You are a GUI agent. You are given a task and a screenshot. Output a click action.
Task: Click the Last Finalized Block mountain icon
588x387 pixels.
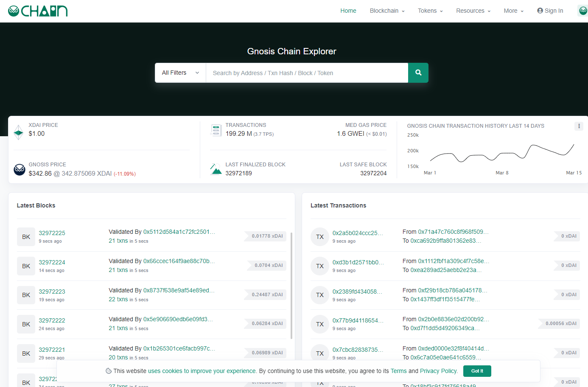[216, 169]
